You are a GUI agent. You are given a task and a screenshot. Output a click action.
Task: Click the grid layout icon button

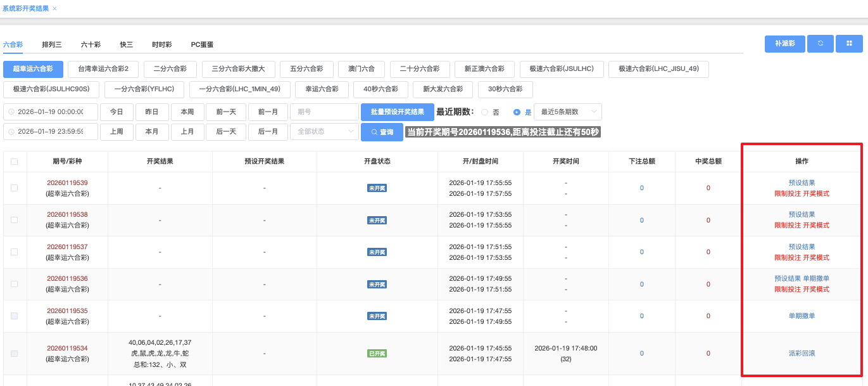point(849,44)
